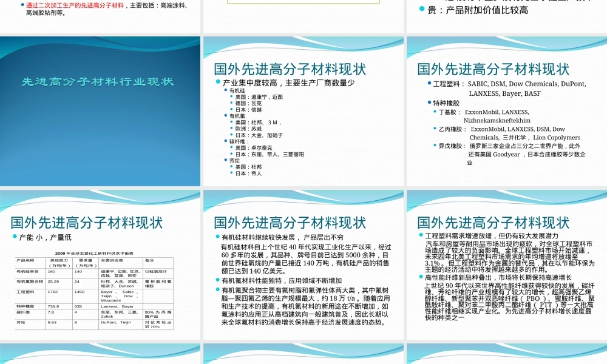Select the '有机氟' sub-bullet
Image resolution: width=607 pixels, height=364 pixels.
[x=237, y=116]
